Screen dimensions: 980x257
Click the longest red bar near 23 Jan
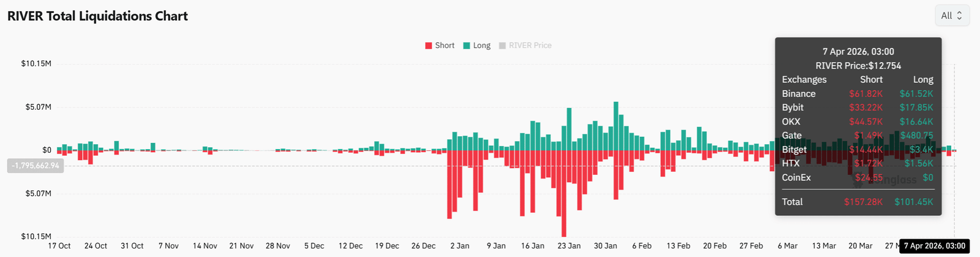click(563, 193)
